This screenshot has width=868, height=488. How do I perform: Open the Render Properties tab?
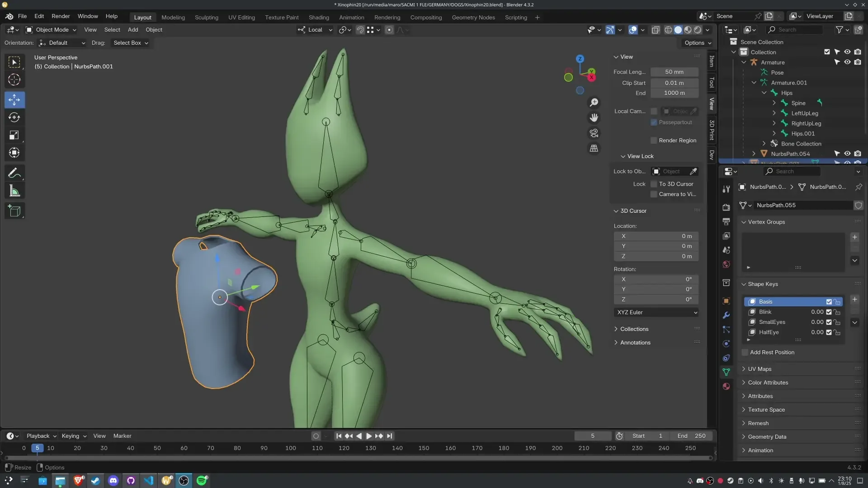(726, 207)
